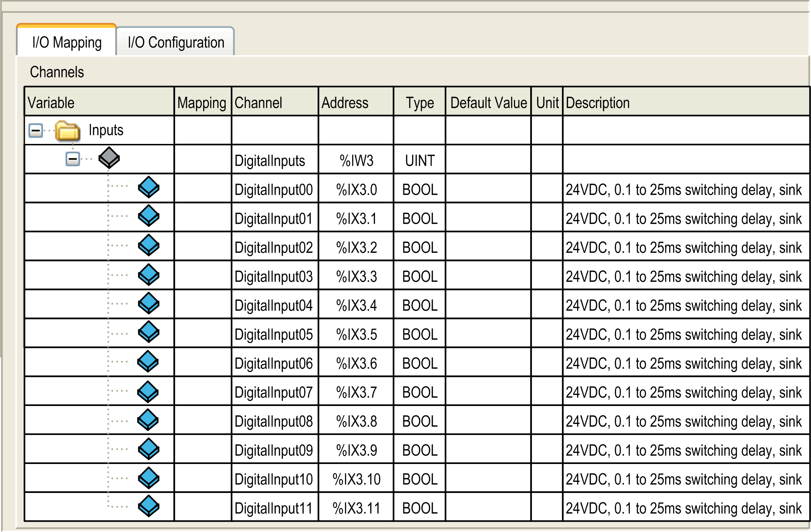This screenshot has height=532, width=811.
Task: Click the gray DigitalInputs diamond icon
Action: coord(109,158)
